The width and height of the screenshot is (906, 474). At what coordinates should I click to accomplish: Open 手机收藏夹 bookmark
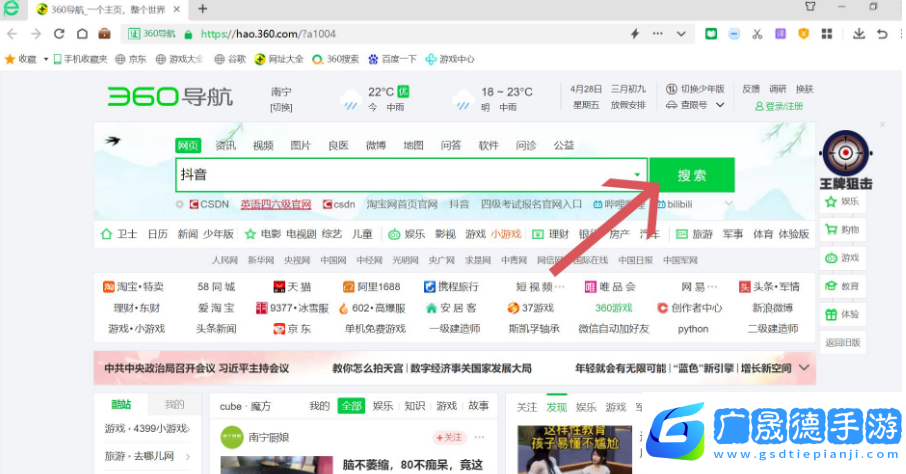(80, 59)
